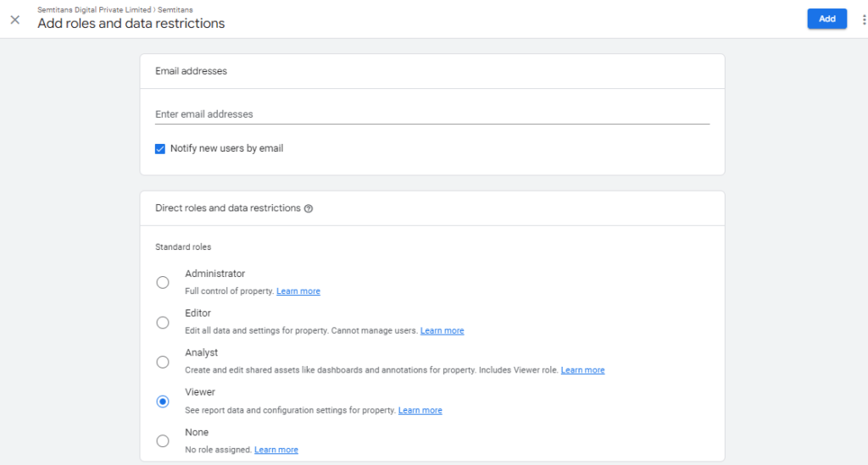Open the three-dot more options menu
868x465 pixels.
pos(864,20)
